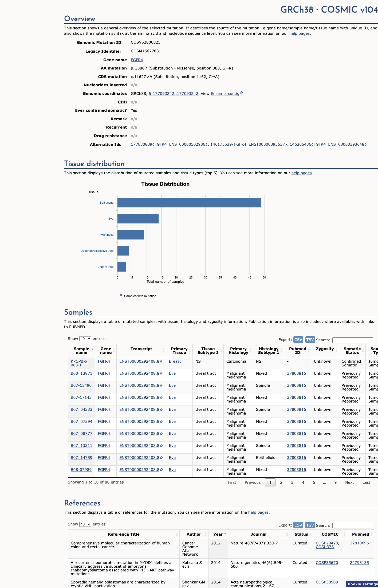
Task: Open the external-link icon in the B07_07594 transcript row
Action: click(162, 421)
